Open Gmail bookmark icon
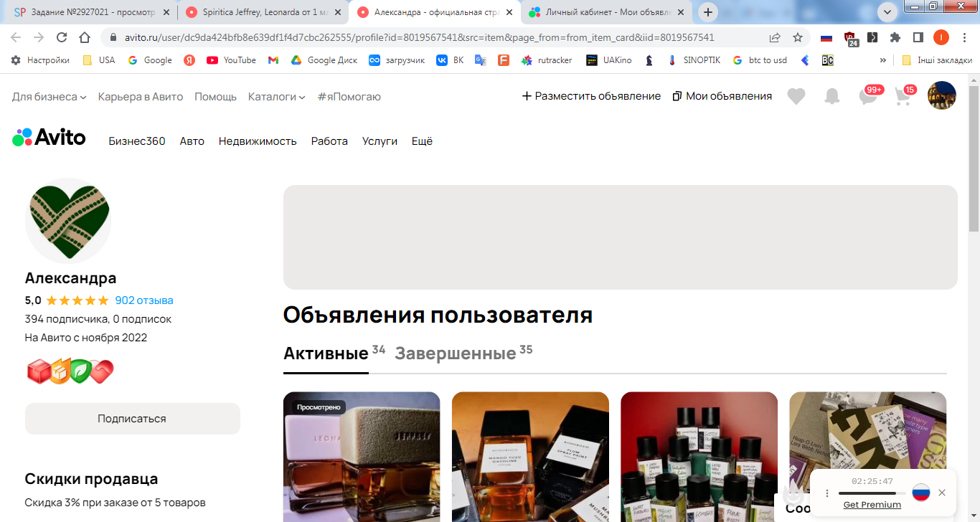The image size is (980, 522). [x=273, y=60]
